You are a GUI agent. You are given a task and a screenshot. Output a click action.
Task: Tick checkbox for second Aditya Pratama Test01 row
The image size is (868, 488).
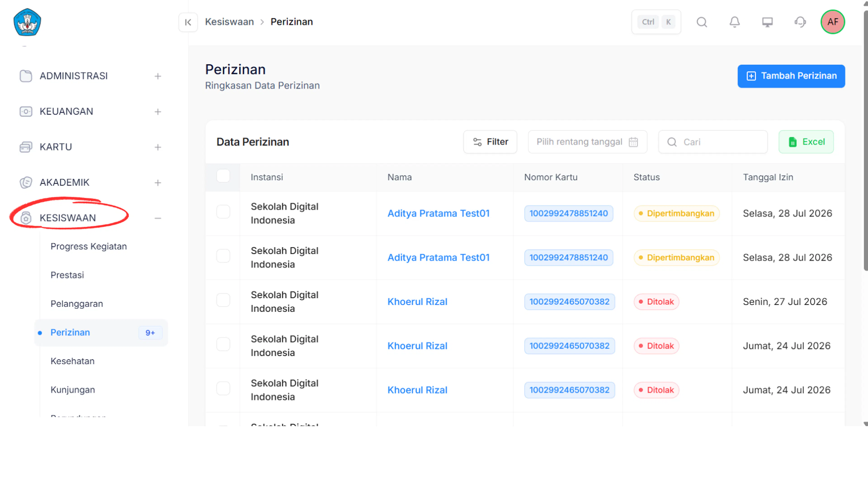(223, 256)
